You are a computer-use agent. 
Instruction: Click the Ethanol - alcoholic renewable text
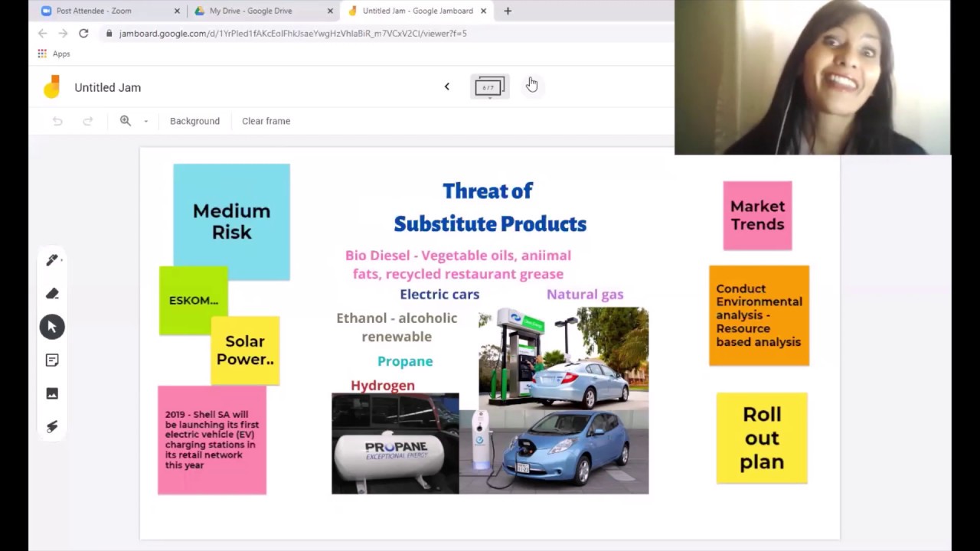click(x=397, y=328)
